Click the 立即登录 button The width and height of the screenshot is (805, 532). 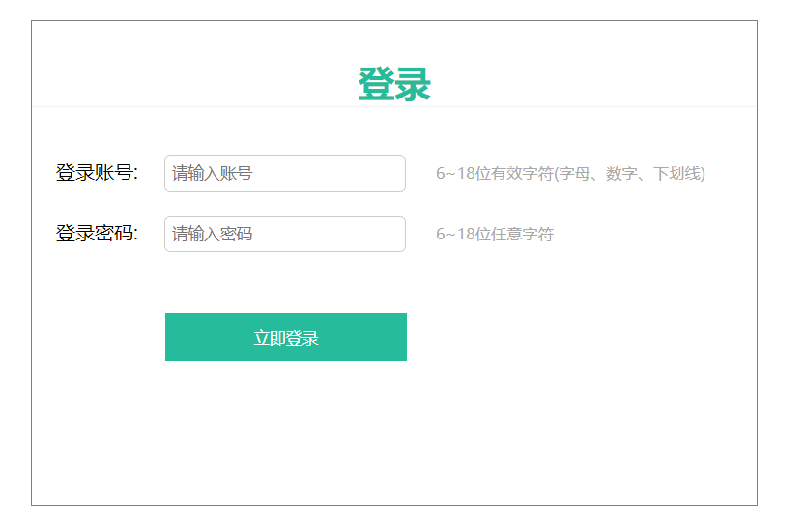click(285, 337)
